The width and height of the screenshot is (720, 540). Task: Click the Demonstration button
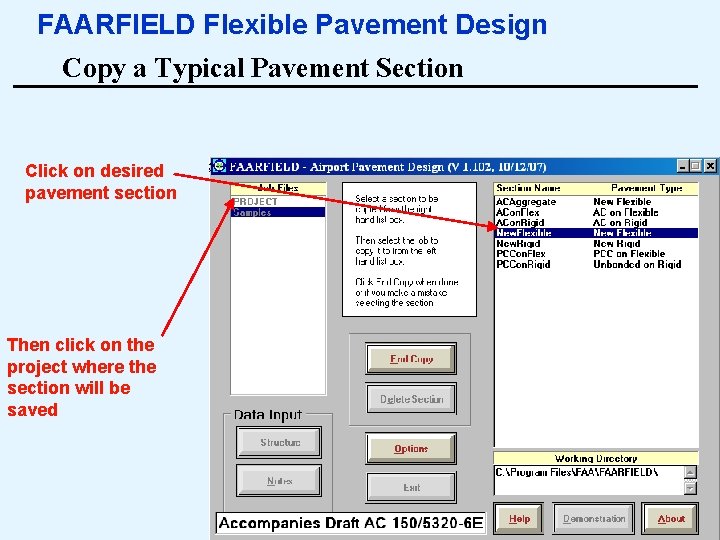click(594, 518)
